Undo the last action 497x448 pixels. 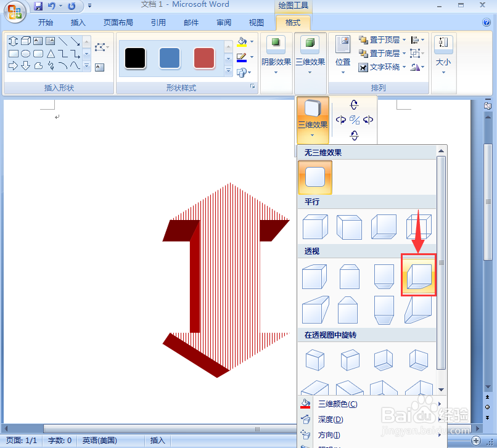[52, 6]
